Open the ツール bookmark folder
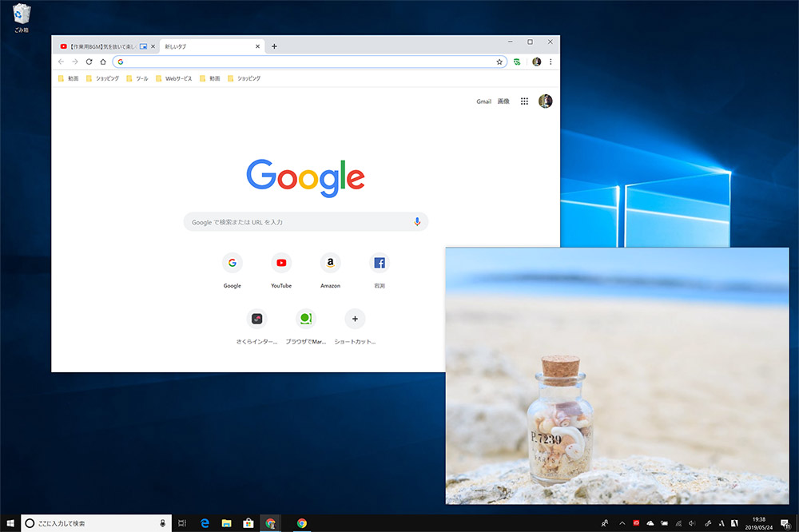 [137, 78]
